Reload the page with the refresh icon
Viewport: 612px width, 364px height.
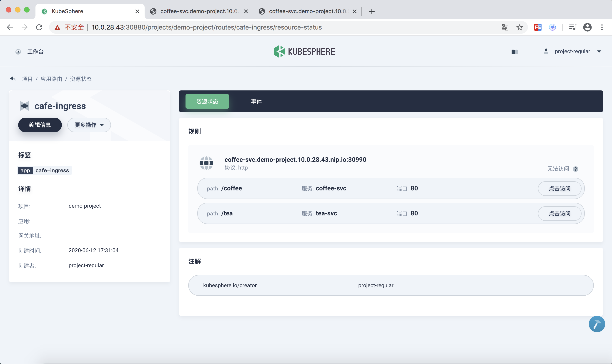coord(39,27)
